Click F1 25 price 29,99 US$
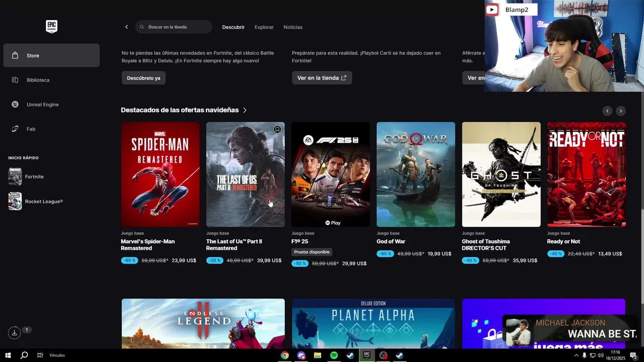 click(354, 263)
